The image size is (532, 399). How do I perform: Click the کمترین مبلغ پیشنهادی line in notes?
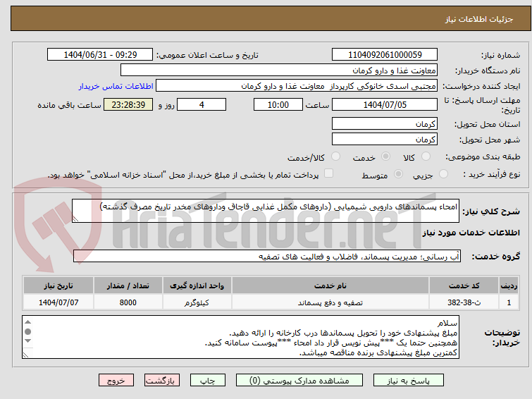click(x=378, y=352)
